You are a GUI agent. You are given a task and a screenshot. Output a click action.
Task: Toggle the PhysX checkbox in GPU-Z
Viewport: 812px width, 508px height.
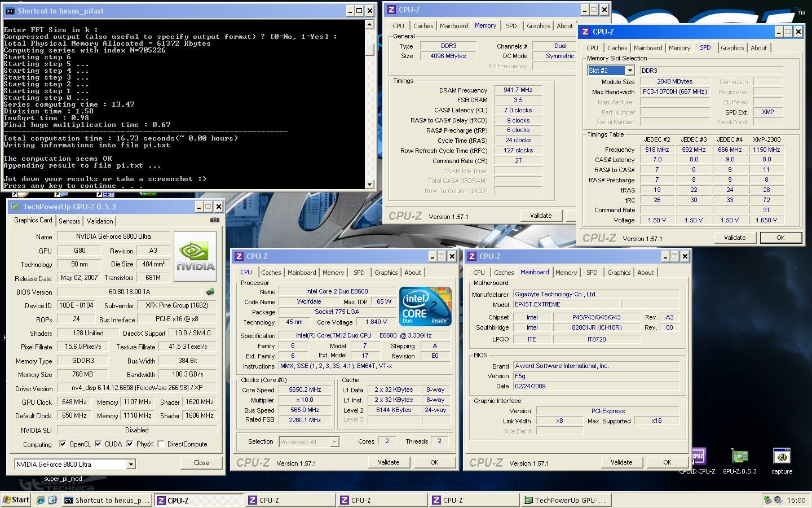coord(130,444)
